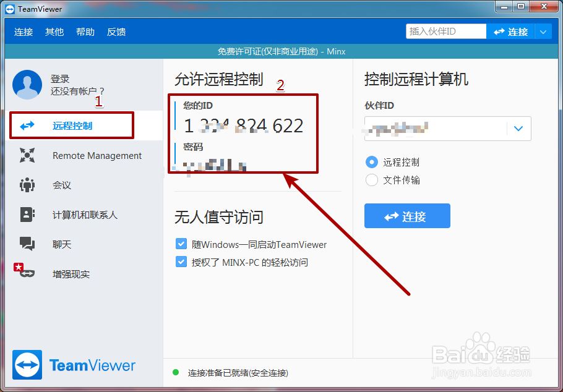Click the 控制远程计算机 heading
The height and width of the screenshot is (392, 563).
point(416,79)
